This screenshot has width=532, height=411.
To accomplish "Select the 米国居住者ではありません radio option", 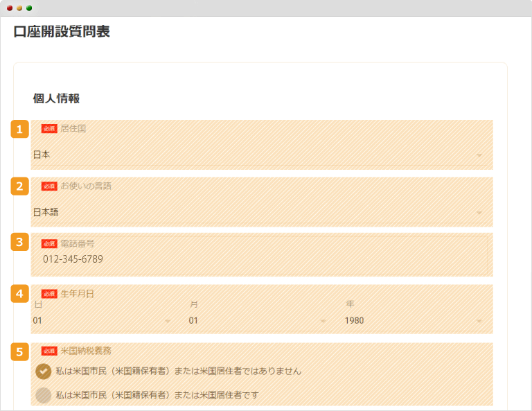I will (44, 371).
